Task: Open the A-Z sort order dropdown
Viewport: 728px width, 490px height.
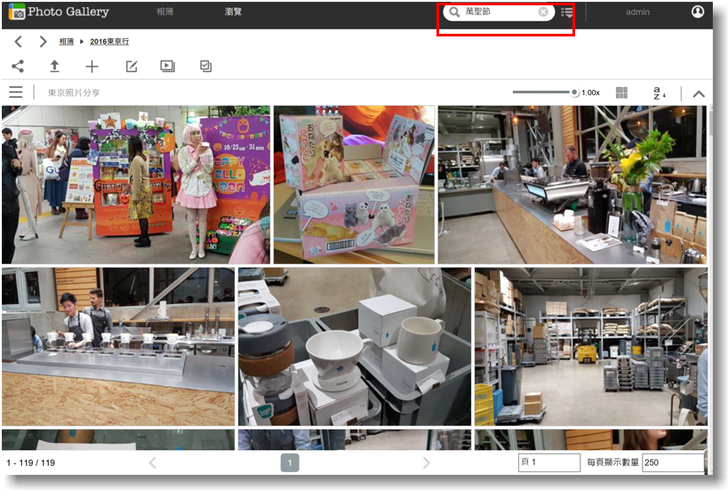Action: tap(659, 92)
